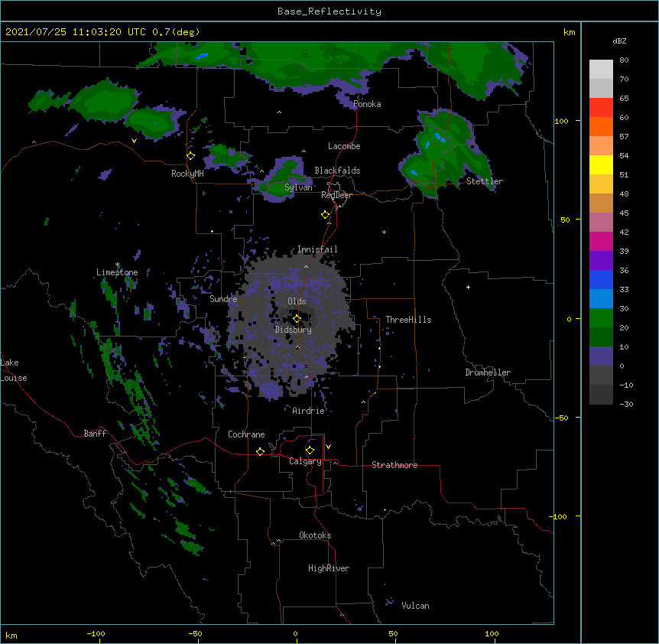659x644 pixels.
Task: Select the bright green 30-20 dBZ legend band
Action: tap(601, 318)
